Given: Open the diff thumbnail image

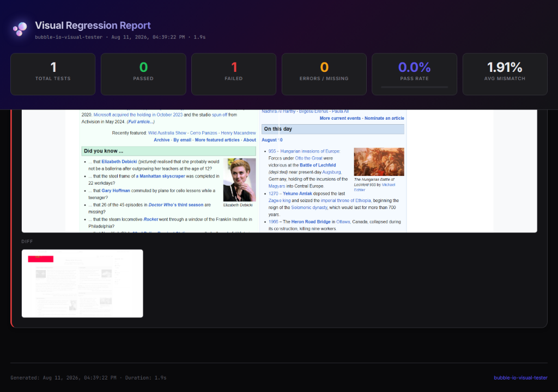Looking at the screenshot, I should pos(82,284).
